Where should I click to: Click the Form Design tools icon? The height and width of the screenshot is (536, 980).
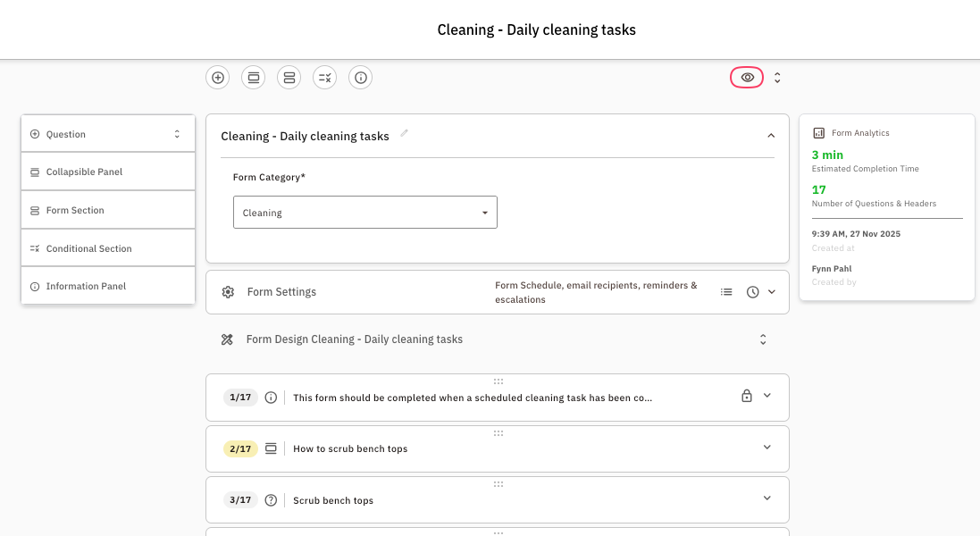tap(227, 339)
